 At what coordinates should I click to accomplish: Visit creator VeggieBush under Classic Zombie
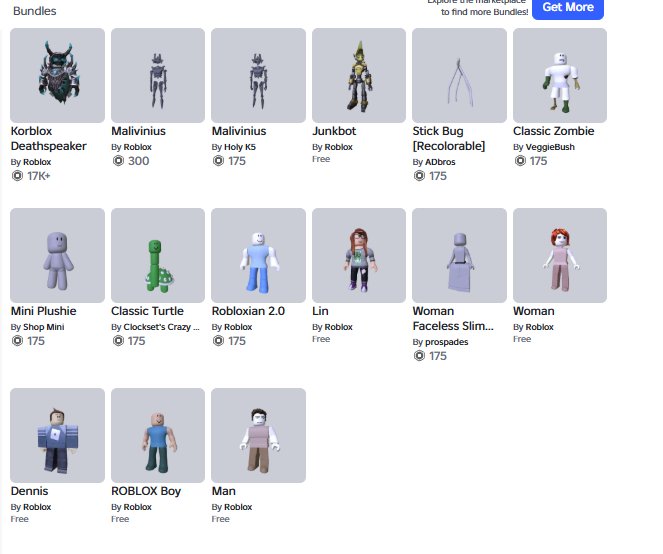pos(550,147)
